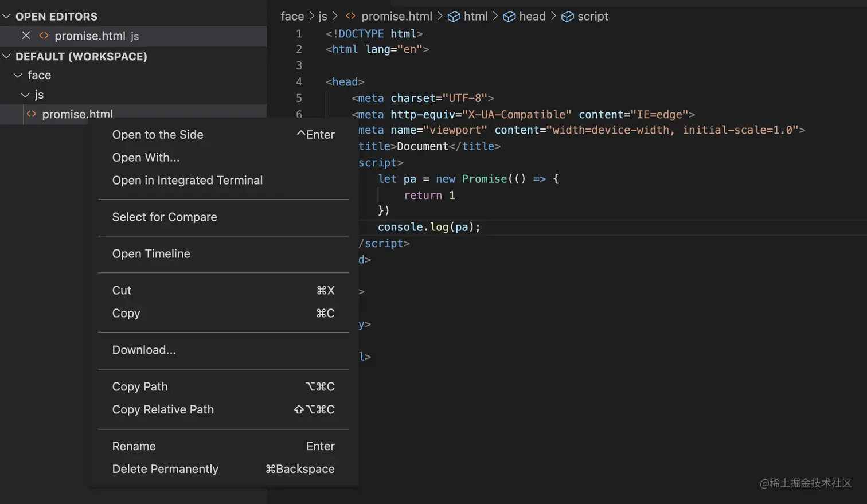
Task: Click Copy Relative Path menu entry
Action: pos(163,409)
